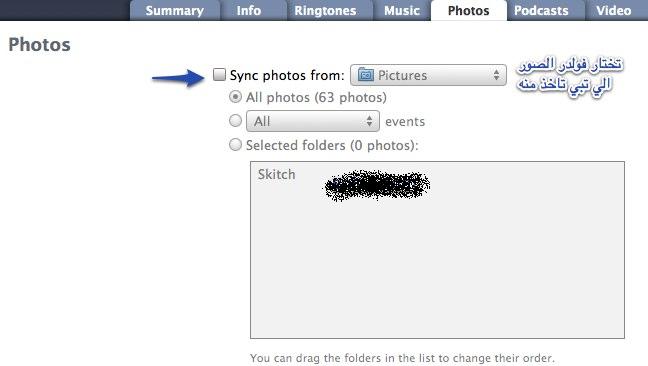Click the blacked-out folder entry
The height and width of the screenshot is (366, 648).
377,185
